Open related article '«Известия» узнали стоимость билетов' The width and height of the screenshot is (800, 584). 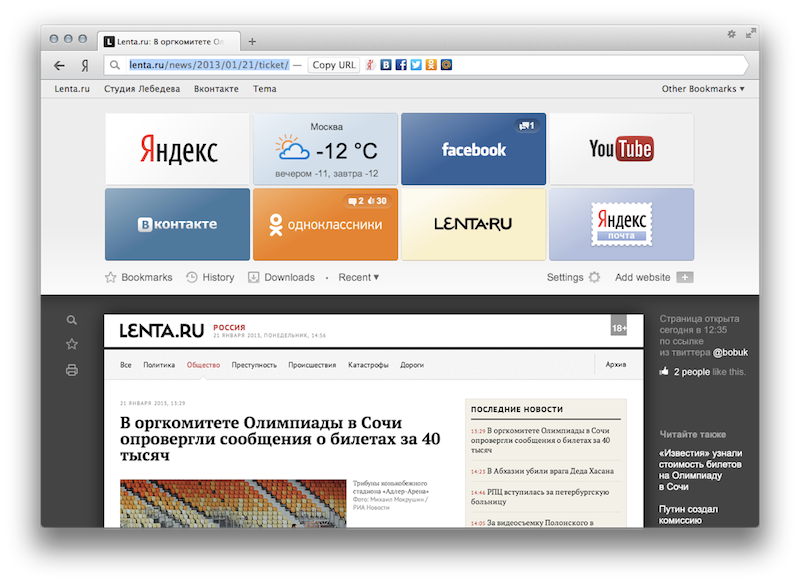pos(700,470)
